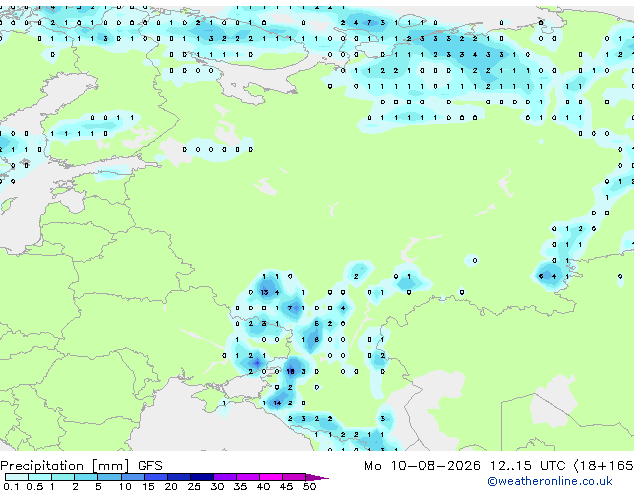The image size is (634, 490).
Task: Select the 30–35 mm purple legend swatch
Action: pyautogui.click(x=225, y=477)
